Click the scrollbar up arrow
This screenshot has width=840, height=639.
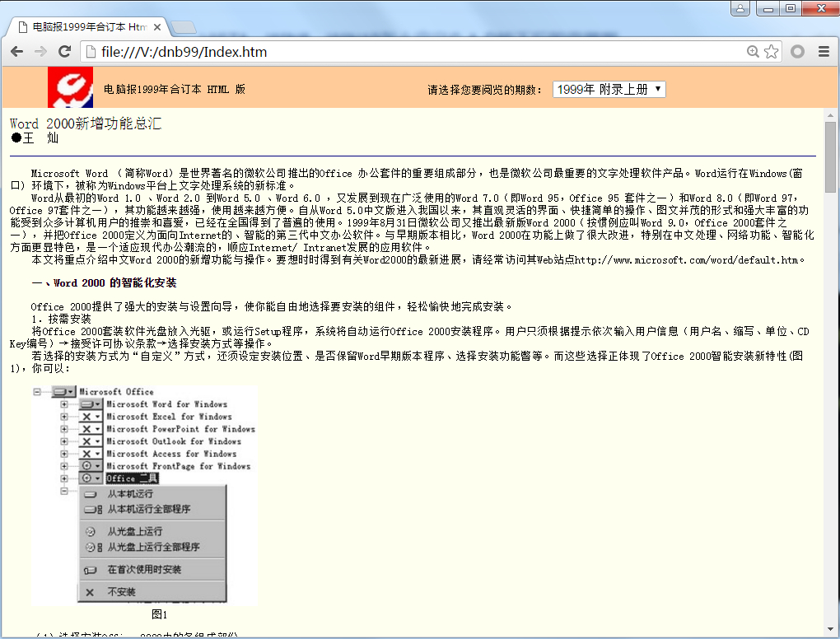click(830, 115)
